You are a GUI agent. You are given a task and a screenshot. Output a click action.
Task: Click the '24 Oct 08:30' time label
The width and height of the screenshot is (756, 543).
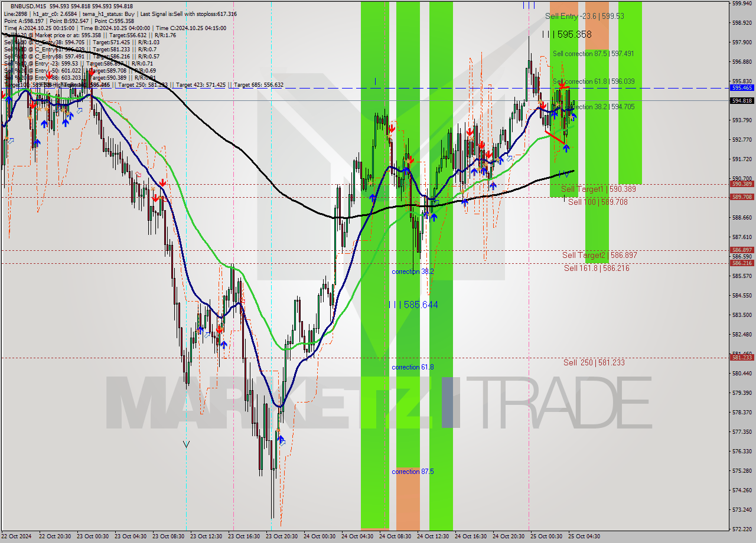click(x=396, y=537)
